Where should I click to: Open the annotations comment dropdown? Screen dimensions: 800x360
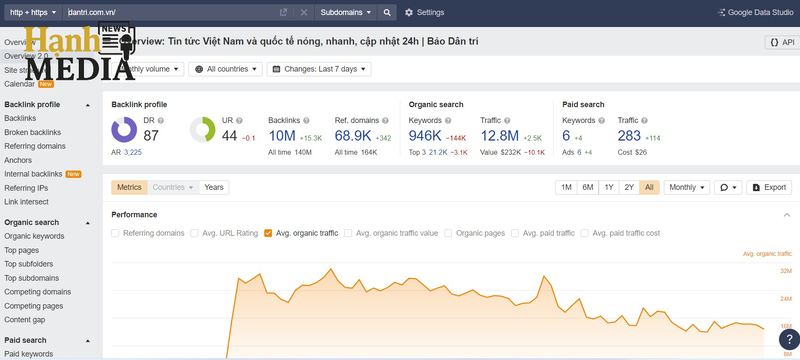pyautogui.click(x=728, y=188)
